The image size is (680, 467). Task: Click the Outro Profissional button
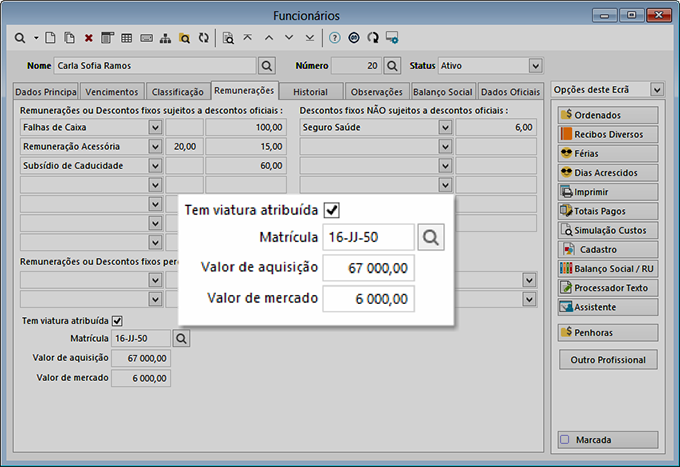[x=608, y=360]
